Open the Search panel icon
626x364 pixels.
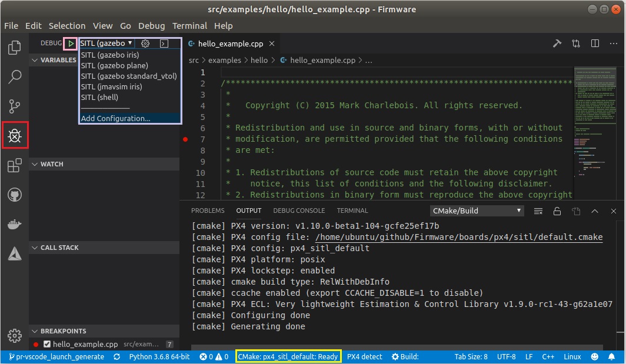click(15, 76)
